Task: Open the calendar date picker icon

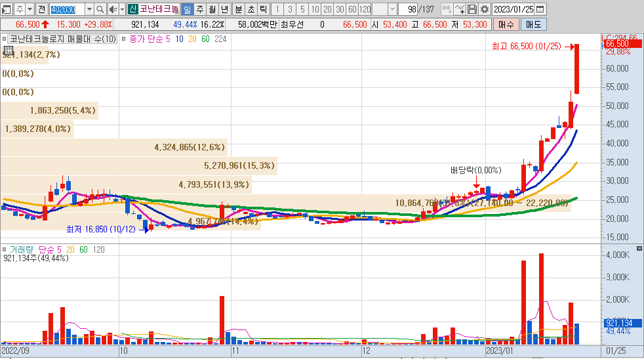Action: (540, 9)
